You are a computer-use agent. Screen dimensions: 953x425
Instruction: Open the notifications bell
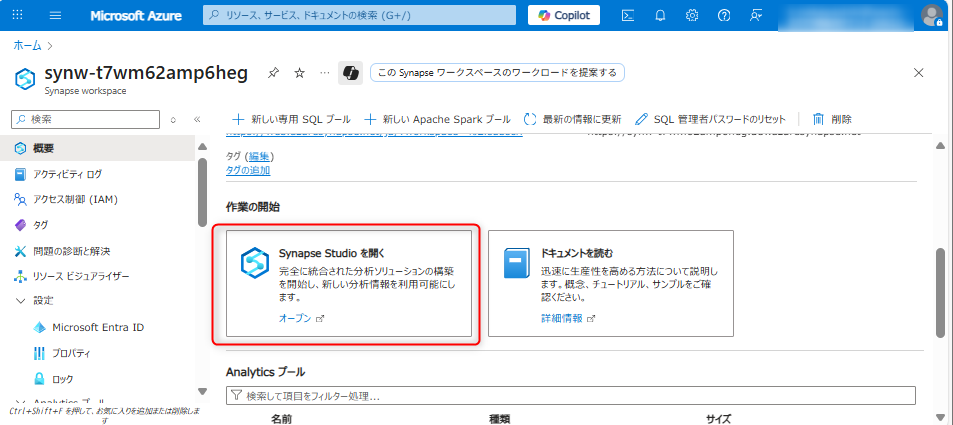(660, 16)
